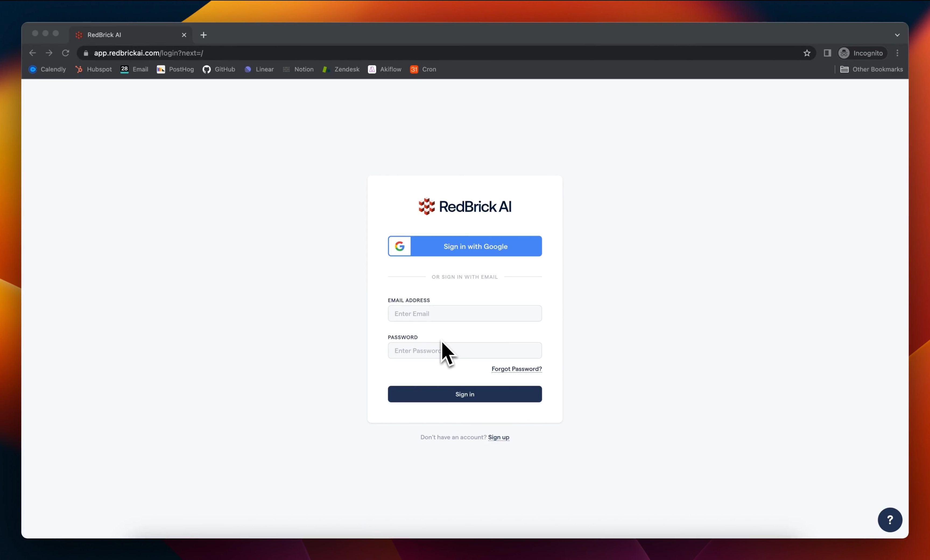
Task: Open the PostHog bookmark
Action: coord(175,69)
